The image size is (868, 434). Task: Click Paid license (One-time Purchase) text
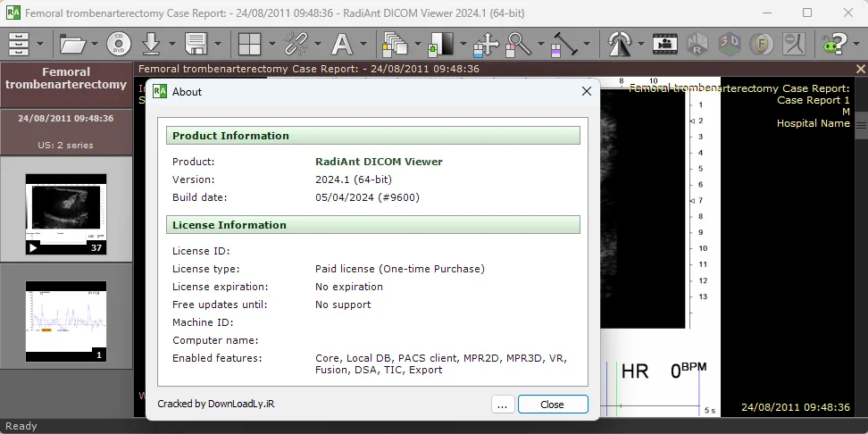tap(400, 269)
